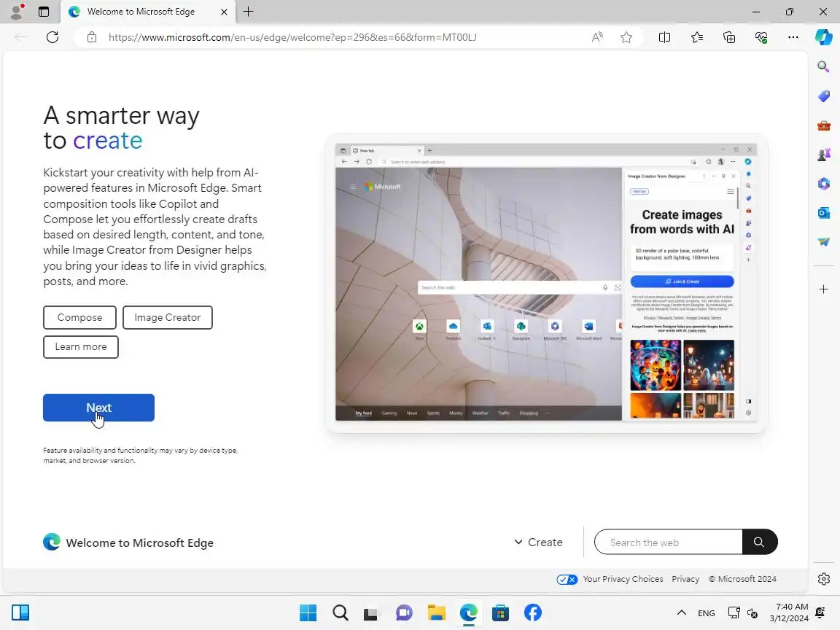Open the Windows Start menu
This screenshot has height=630, width=840.
point(308,612)
